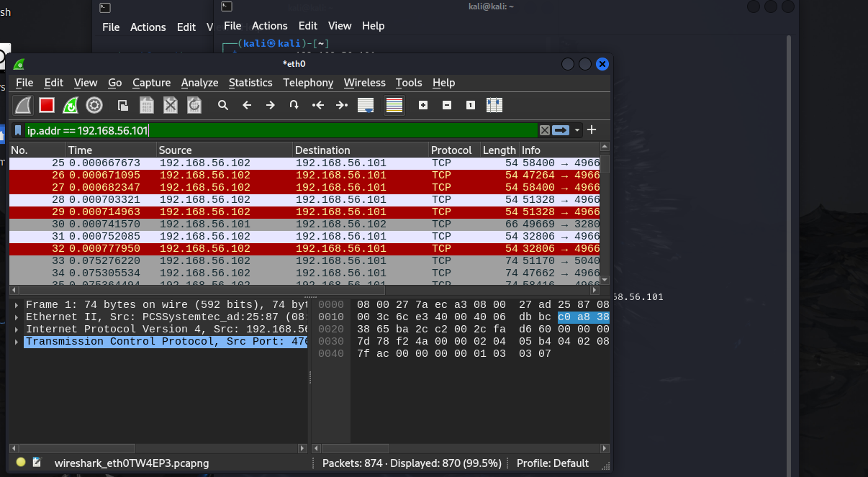Open Wireshark Capture menu
This screenshot has width=868, height=477.
151,83
